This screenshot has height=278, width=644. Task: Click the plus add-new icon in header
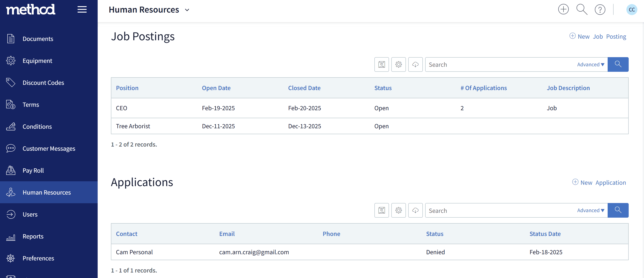coord(563,10)
